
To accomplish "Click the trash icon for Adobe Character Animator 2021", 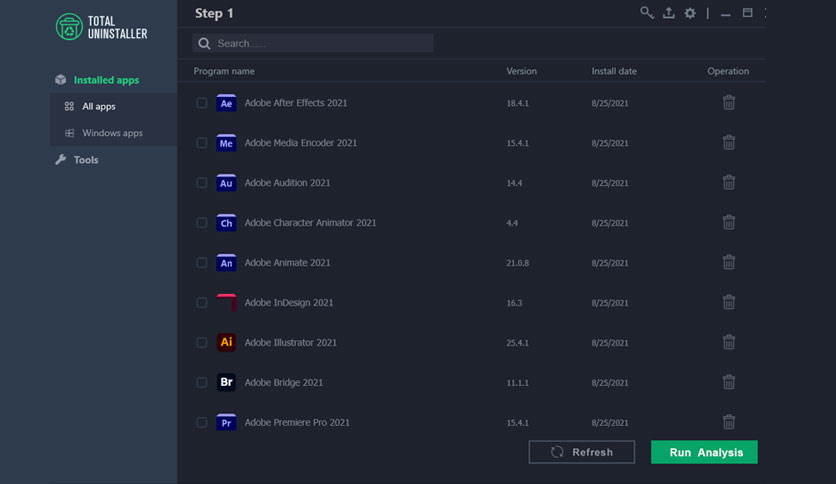I will pyautogui.click(x=729, y=222).
